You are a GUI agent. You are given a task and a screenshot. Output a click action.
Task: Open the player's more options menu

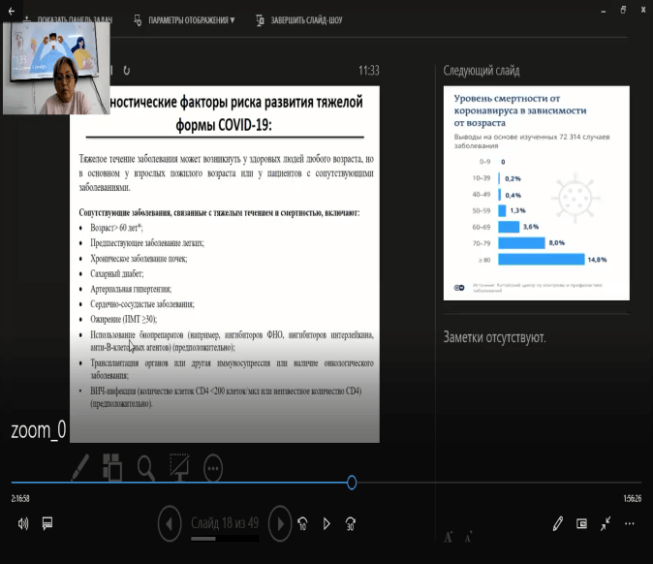point(630,523)
